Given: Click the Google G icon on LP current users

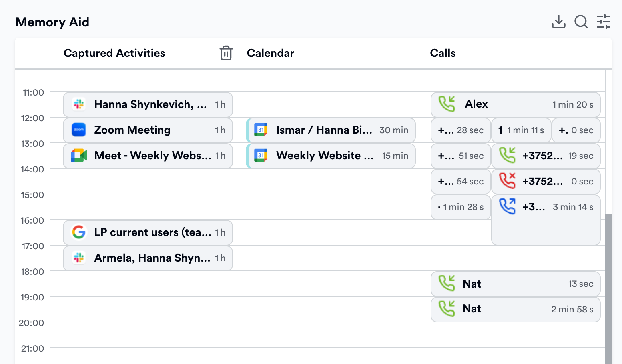Looking at the screenshot, I should point(79,232).
